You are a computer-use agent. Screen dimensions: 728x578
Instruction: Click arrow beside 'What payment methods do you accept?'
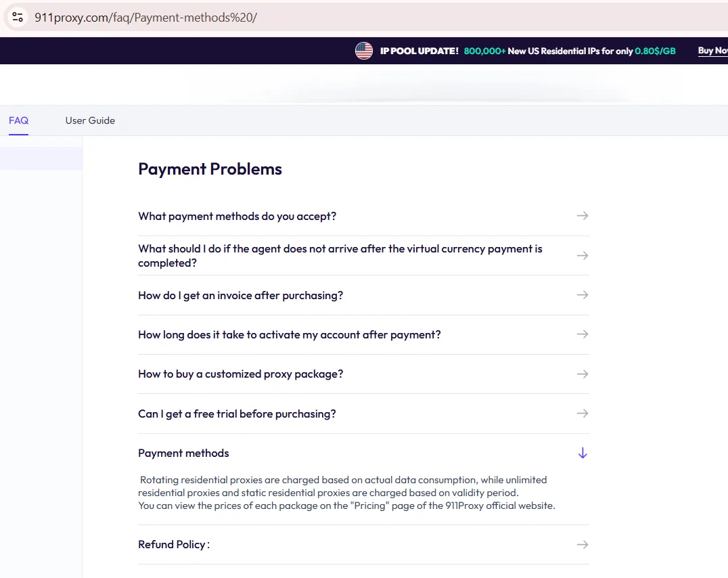(583, 216)
